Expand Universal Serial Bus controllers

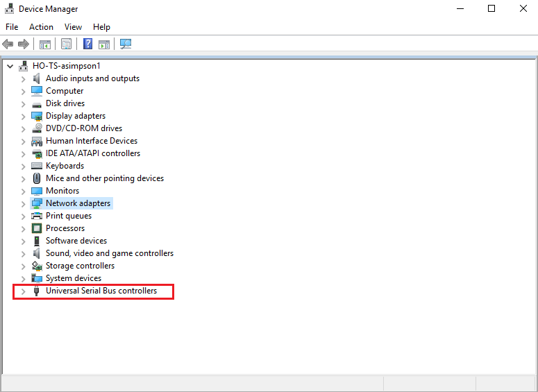pos(23,291)
